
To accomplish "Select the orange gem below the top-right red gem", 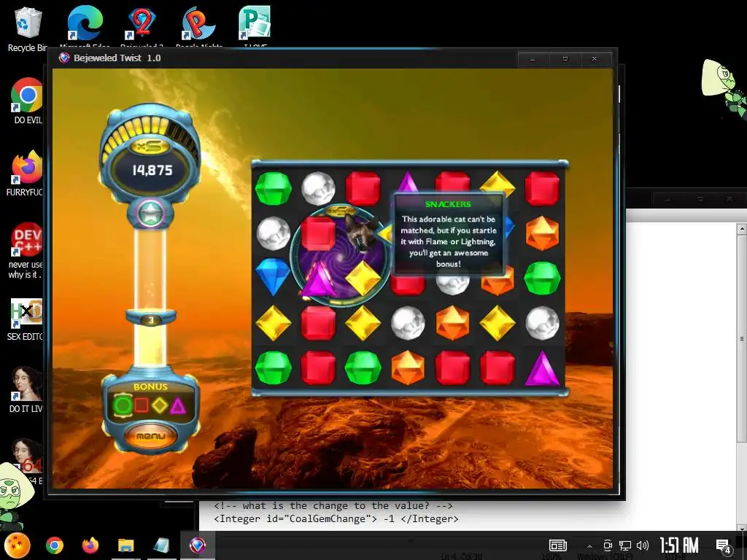I will 542,233.
